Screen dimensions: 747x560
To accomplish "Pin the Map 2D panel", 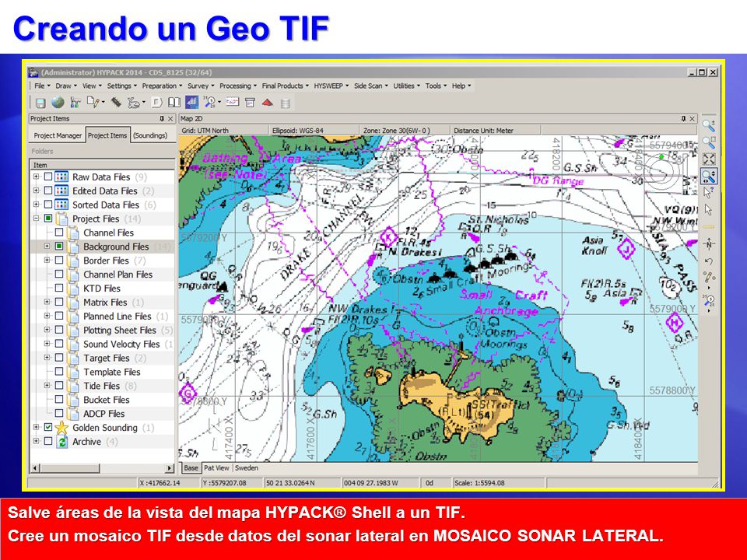I will (x=684, y=118).
